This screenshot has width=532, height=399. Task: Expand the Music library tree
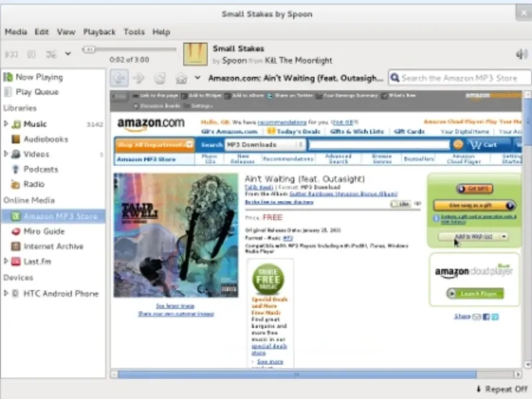point(6,124)
